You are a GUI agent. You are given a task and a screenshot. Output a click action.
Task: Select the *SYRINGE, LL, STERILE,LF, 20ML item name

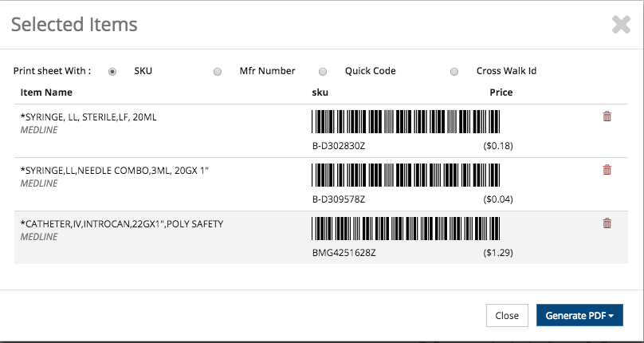point(88,117)
